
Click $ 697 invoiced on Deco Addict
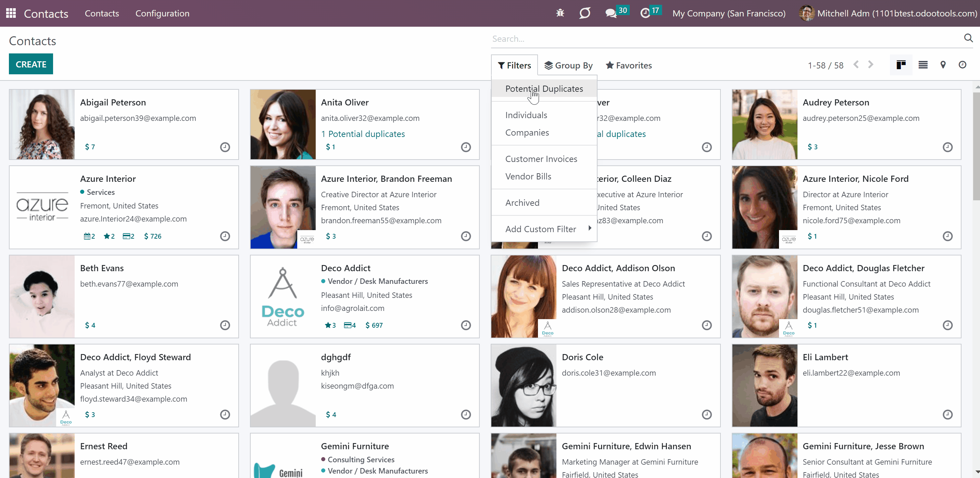374,325
